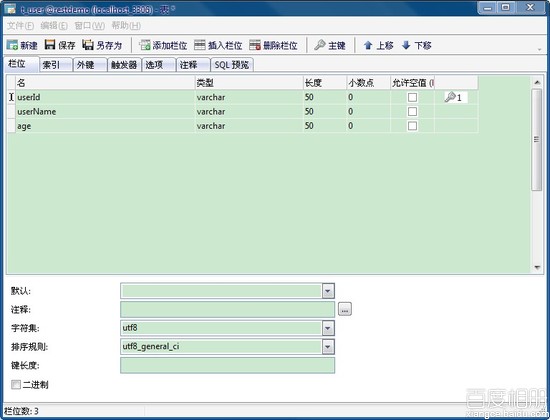Viewport: 550px width, 420px height.
Task: Click utf8_general_ci value in 排序规则 box
Action: tap(151, 347)
